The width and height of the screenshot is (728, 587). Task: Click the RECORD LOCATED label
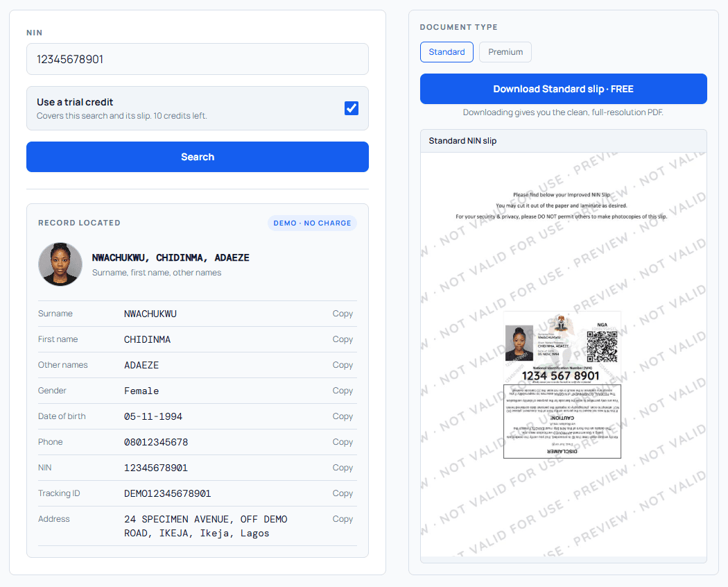tap(80, 223)
